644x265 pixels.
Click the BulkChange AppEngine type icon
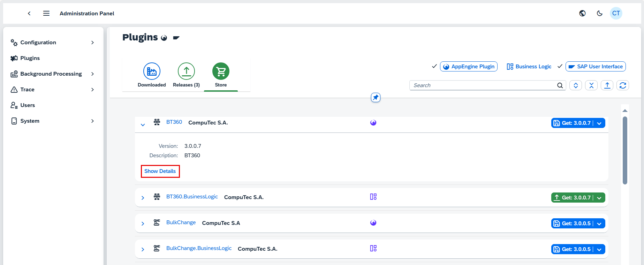coord(373,223)
